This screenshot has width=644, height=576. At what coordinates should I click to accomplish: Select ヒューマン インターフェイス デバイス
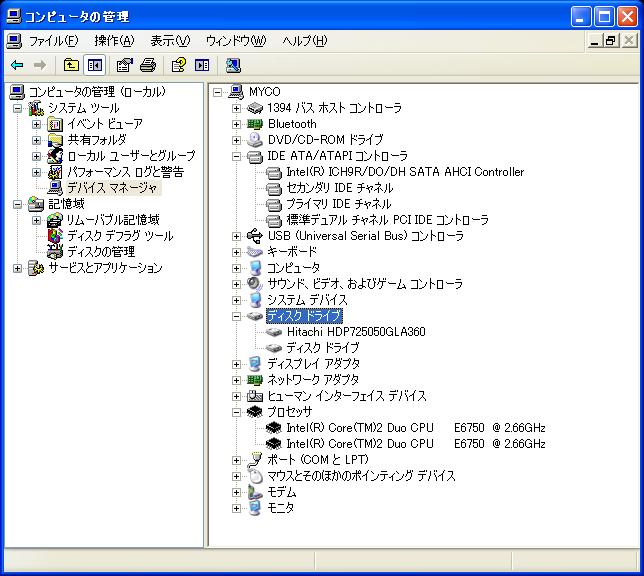(347, 396)
